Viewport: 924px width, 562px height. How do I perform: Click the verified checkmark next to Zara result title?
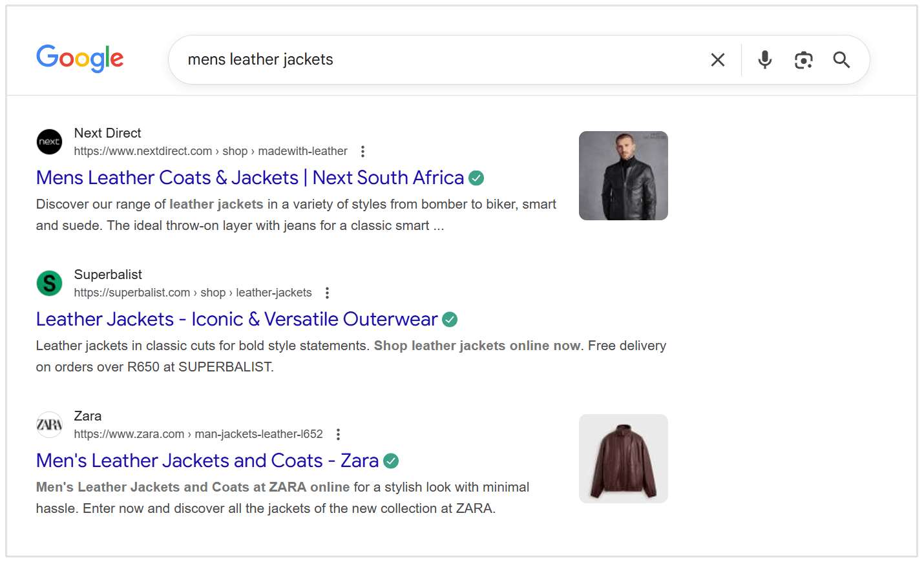pyautogui.click(x=391, y=461)
